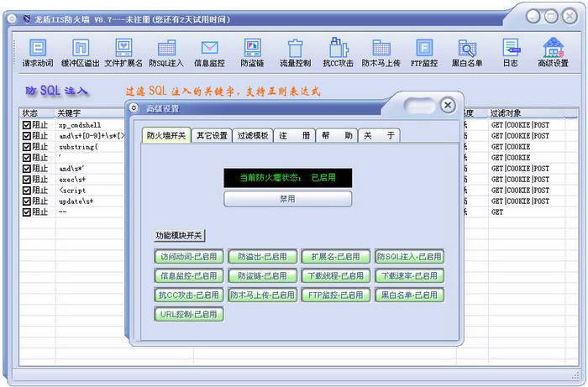This screenshot has height=387, width=588.
Task: Toggle checkbox for xp_cmdshell rule
Action: click(26, 125)
